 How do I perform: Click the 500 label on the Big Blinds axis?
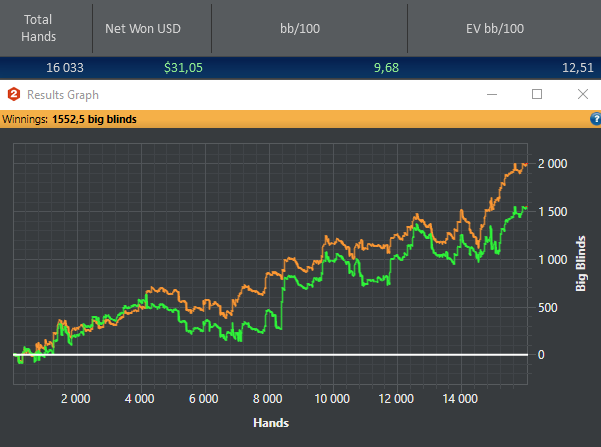[548, 307]
